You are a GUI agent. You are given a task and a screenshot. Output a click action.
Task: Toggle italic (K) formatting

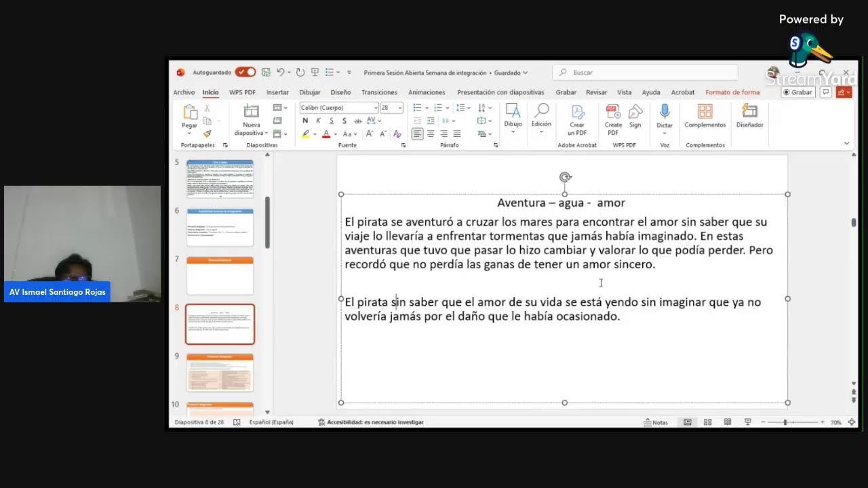[318, 121]
